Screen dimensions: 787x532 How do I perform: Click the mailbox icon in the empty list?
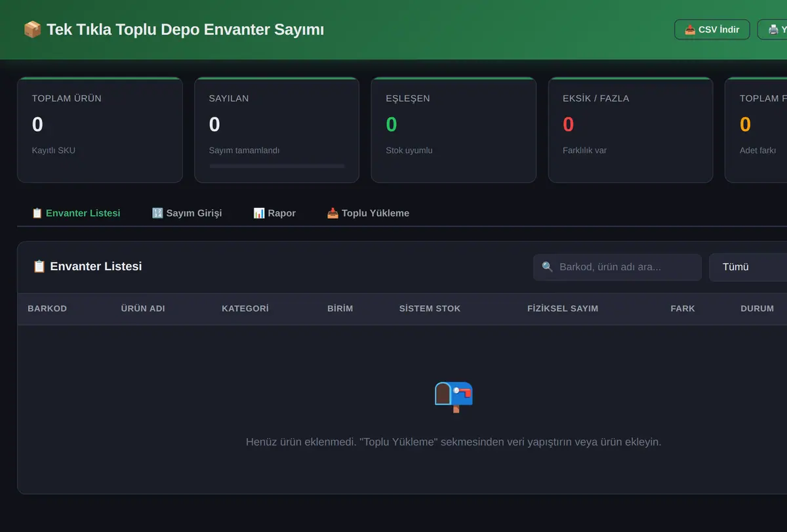coord(454,396)
